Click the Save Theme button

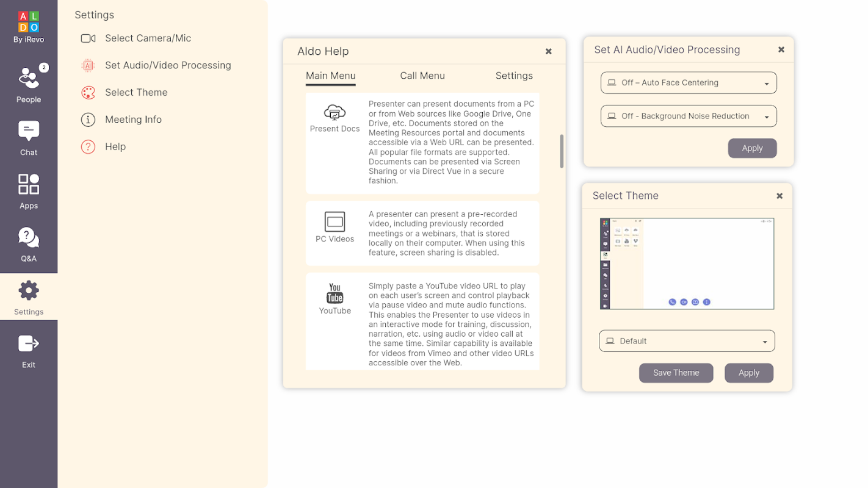(x=676, y=373)
